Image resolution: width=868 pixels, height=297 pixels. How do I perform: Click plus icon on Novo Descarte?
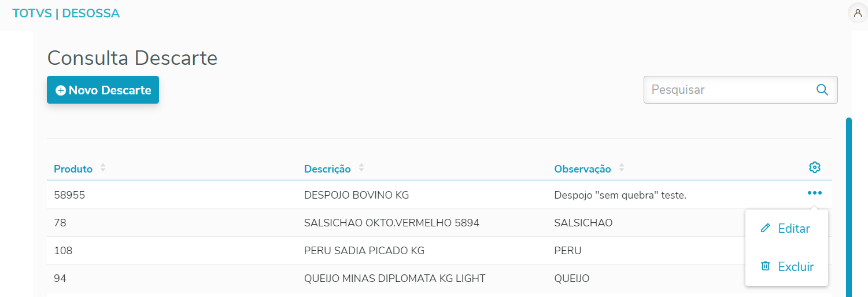pyautogui.click(x=61, y=90)
